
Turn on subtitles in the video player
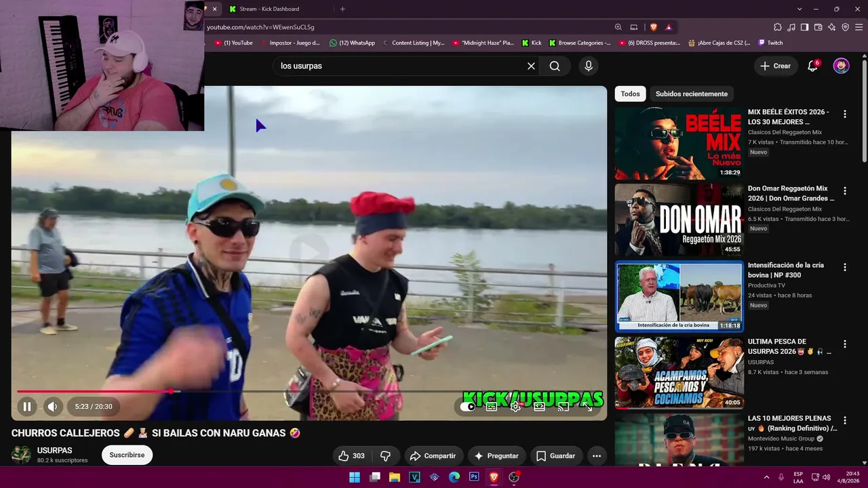[x=492, y=407]
